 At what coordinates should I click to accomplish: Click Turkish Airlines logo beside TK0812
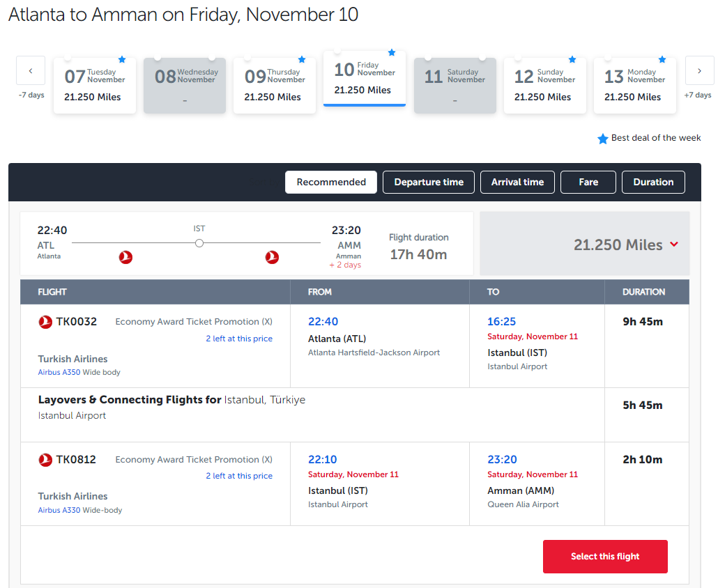coord(45,460)
